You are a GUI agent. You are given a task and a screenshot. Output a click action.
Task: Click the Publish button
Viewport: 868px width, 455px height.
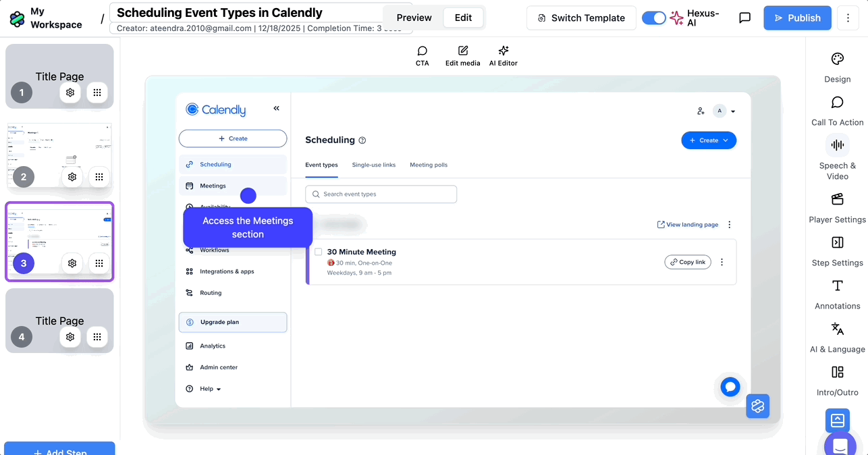click(797, 18)
